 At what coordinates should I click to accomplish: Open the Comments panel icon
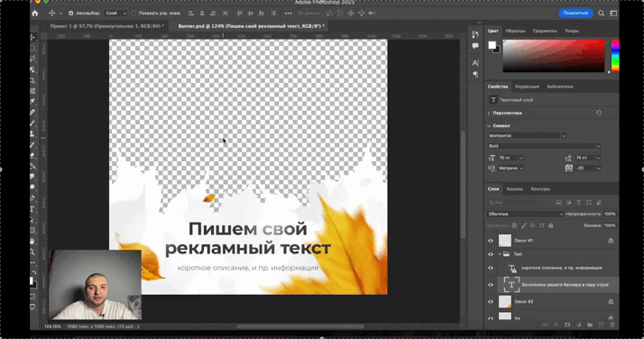pos(475,46)
